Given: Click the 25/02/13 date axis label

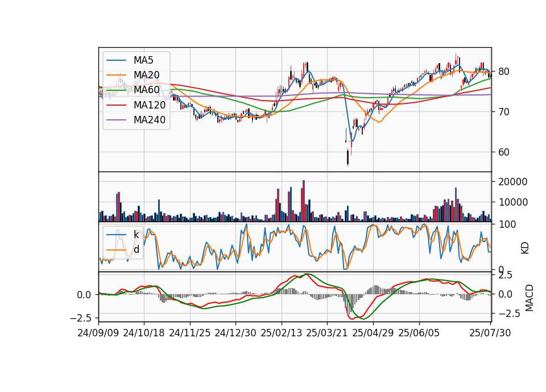Looking at the screenshot, I should point(282,333).
